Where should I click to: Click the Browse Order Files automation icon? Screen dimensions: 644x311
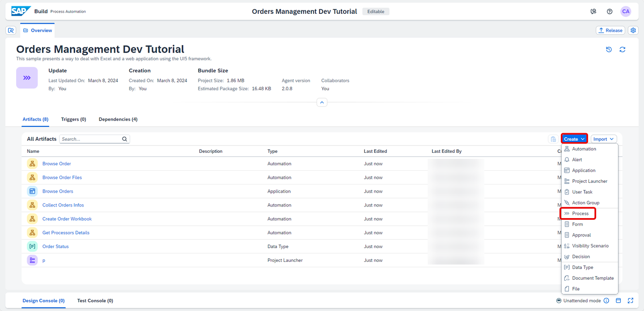(32, 177)
